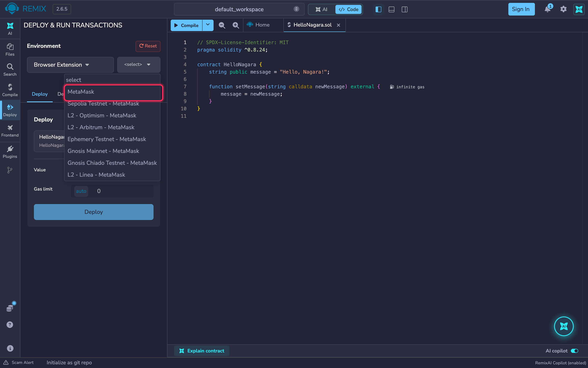Toggle the AI copilot switch

(574, 351)
